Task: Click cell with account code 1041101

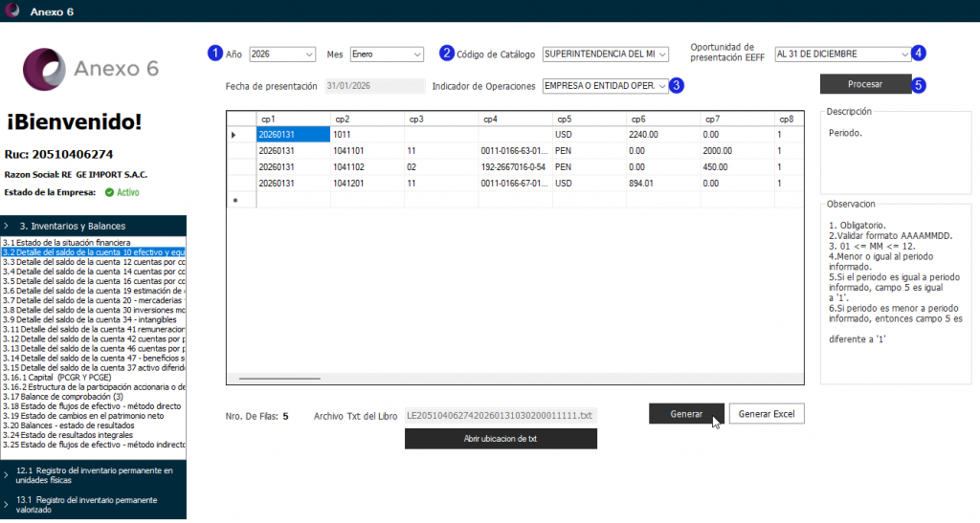Action: 367,151
